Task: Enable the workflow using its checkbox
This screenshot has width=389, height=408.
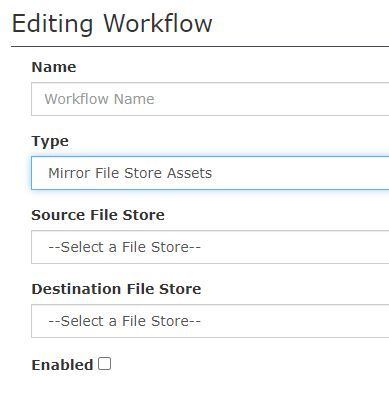Action: tap(104, 364)
